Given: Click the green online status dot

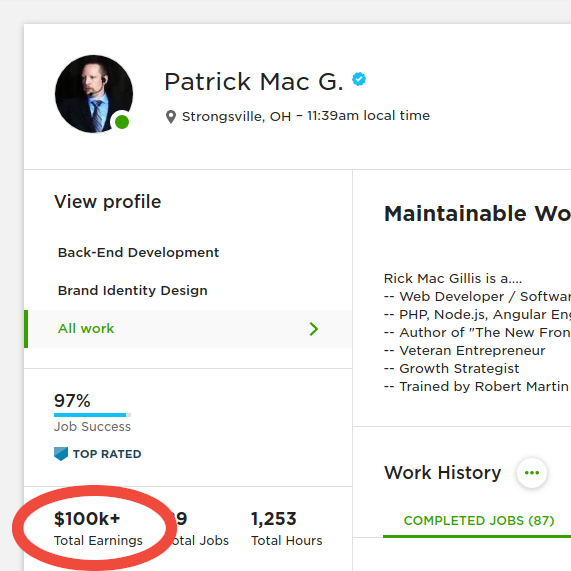Looking at the screenshot, I should click(122, 122).
